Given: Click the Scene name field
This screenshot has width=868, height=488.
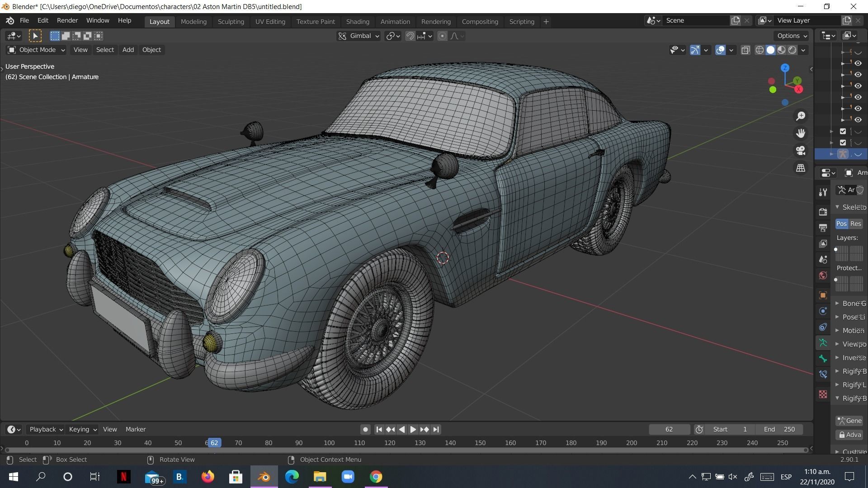Looking at the screenshot, I should click(x=696, y=20).
